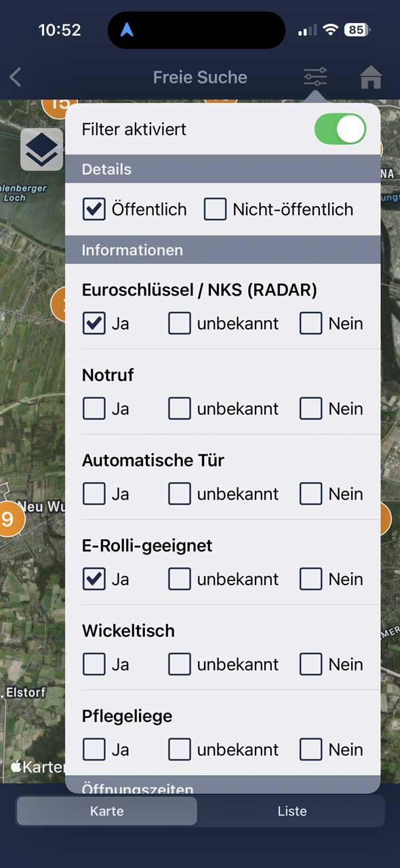The width and height of the screenshot is (400, 868).
Task: Uncheck Ja under Euroschlüssel / NKS
Action: tap(94, 323)
